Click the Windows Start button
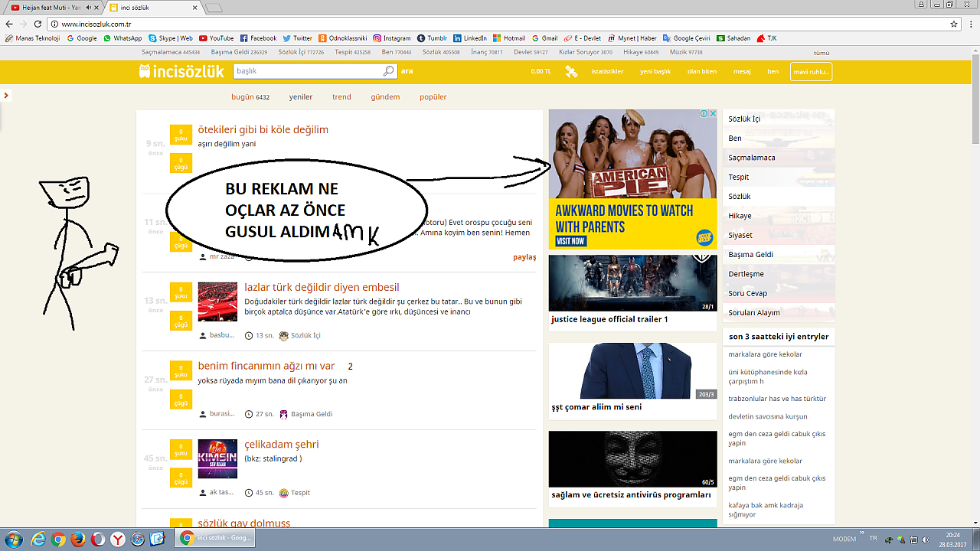The image size is (980, 551). coord(13,539)
